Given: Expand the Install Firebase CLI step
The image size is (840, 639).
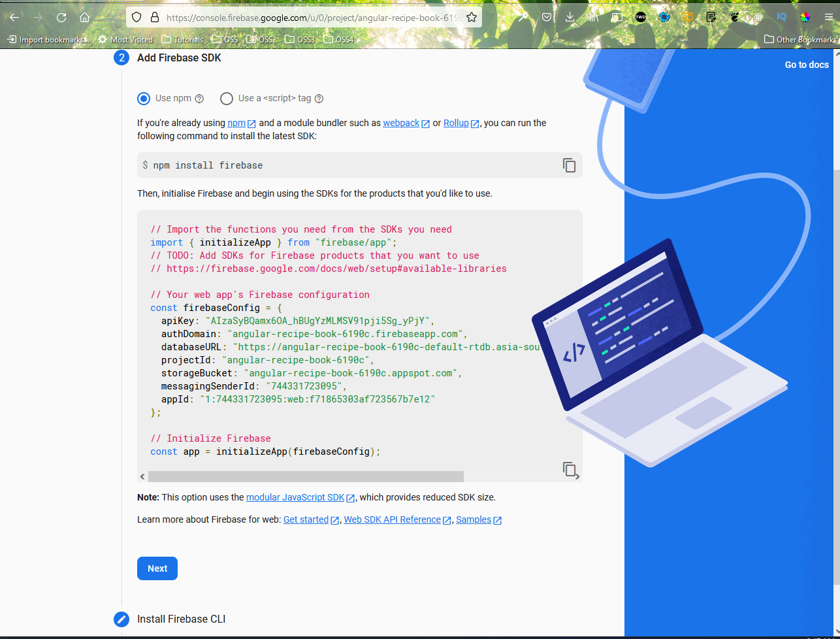Looking at the screenshot, I should pyautogui.click(x=181, y=619).
